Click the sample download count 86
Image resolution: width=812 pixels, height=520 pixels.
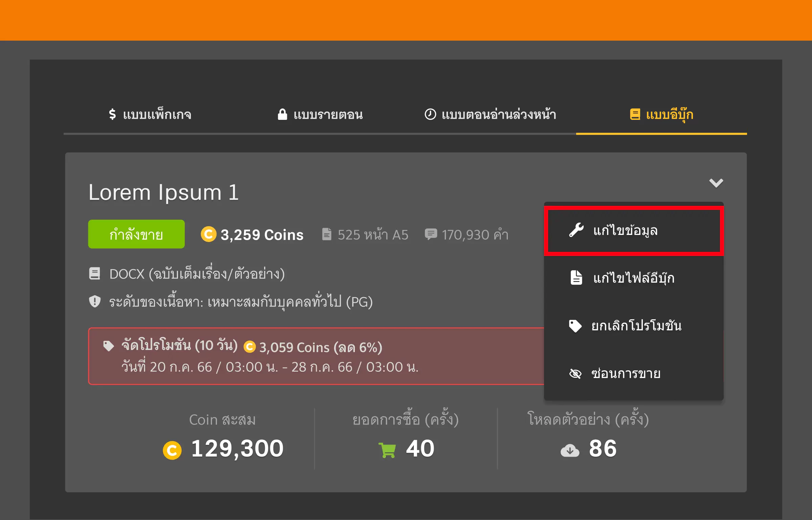[x=603, y=449]
